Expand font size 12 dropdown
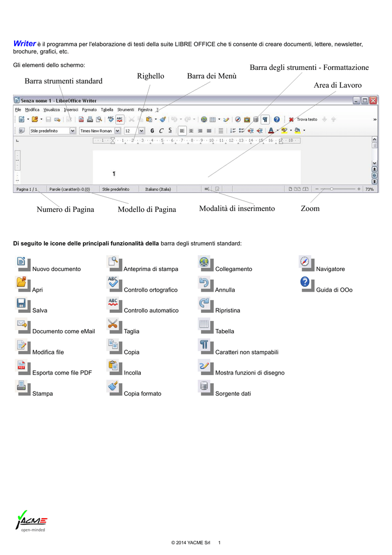This screenshot has width=392, height=555. (141, 131)
